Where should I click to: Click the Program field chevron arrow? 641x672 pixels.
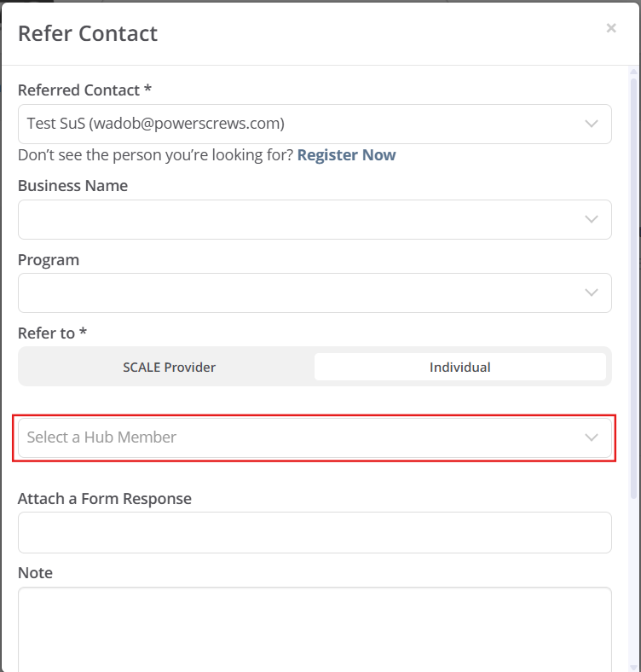tap(592, 293)
